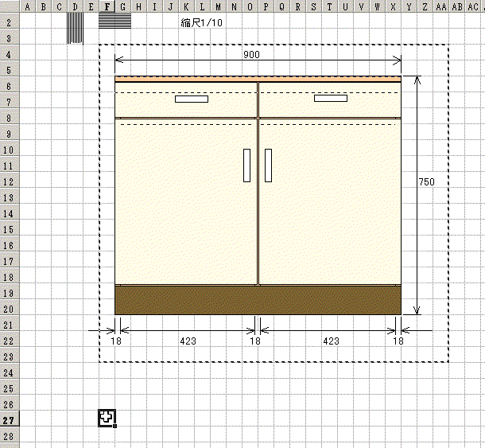Select row 10 header
Screen dimensions: 485x448
10,150
